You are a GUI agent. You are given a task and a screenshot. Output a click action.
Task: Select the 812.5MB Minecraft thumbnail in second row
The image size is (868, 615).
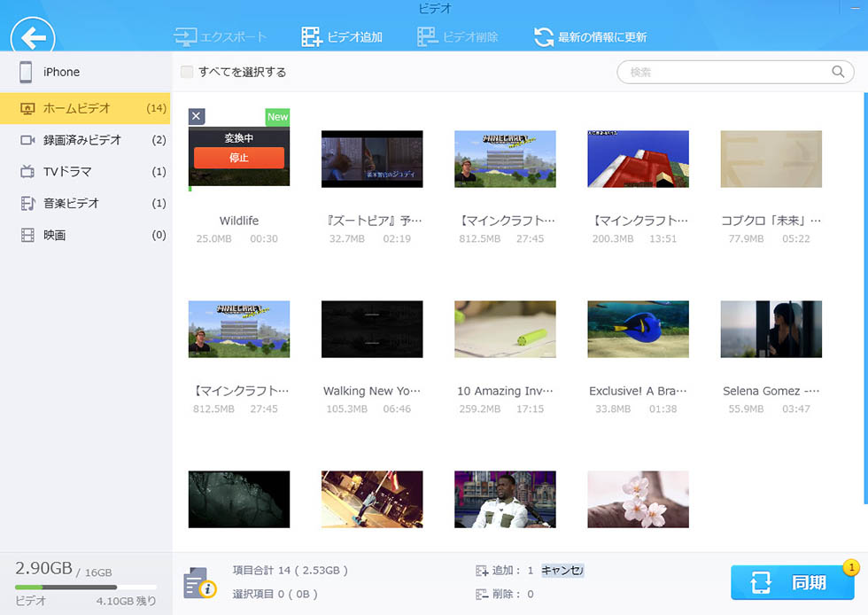point(239,329)
